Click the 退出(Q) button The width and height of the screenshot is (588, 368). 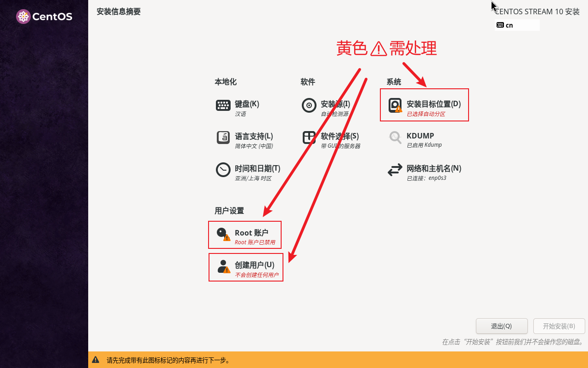(x=502, y=326)
